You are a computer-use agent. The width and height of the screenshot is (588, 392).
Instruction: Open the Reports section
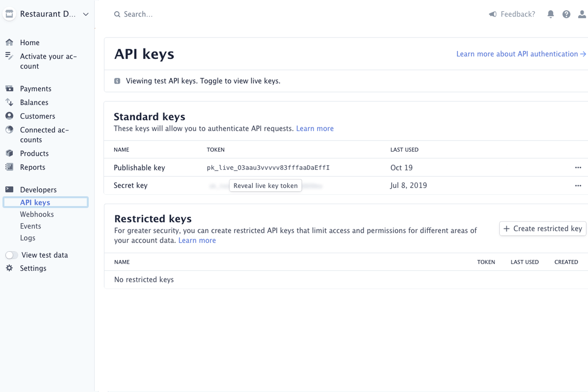[32, 167]
